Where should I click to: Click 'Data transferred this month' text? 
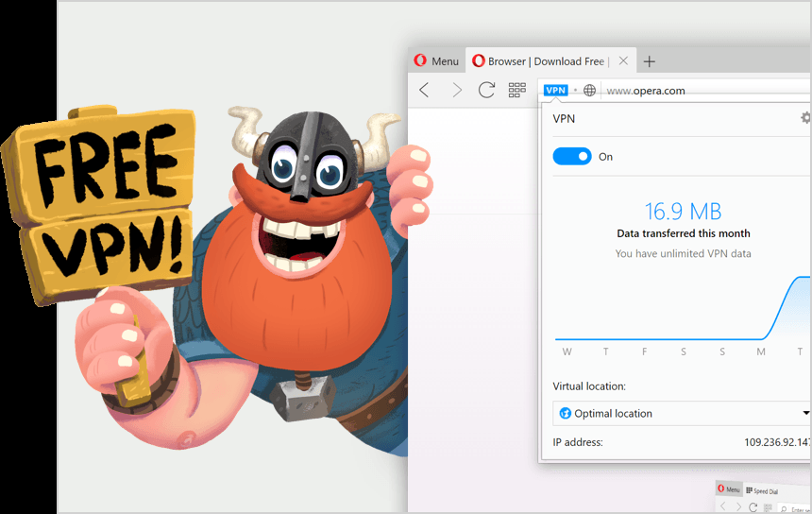[683, 233]
